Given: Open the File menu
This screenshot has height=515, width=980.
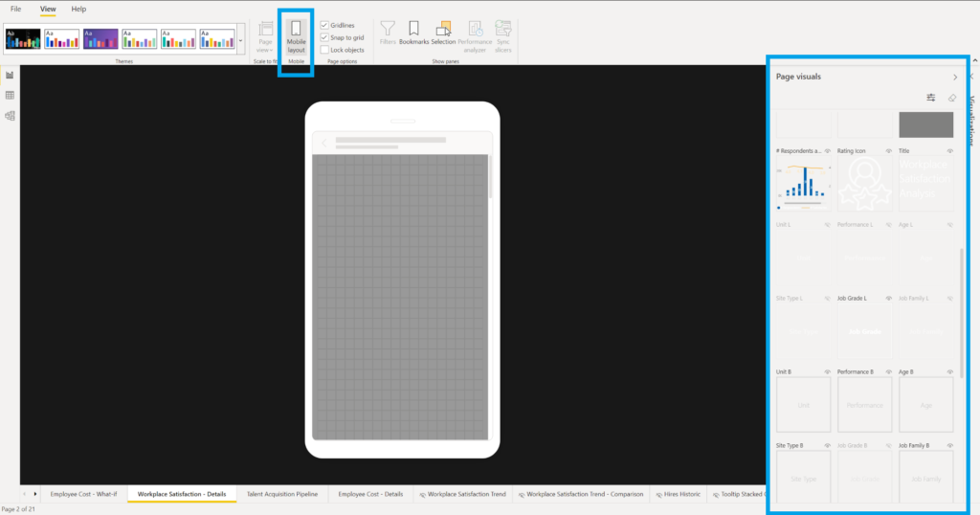Looking at the screenshot, I should click(15, 9).
